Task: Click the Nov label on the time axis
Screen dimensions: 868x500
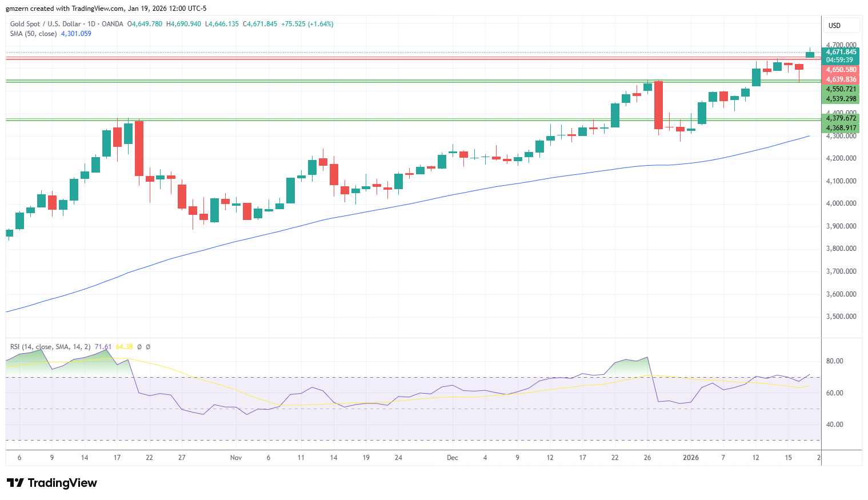Action: (x=236, y=458)
